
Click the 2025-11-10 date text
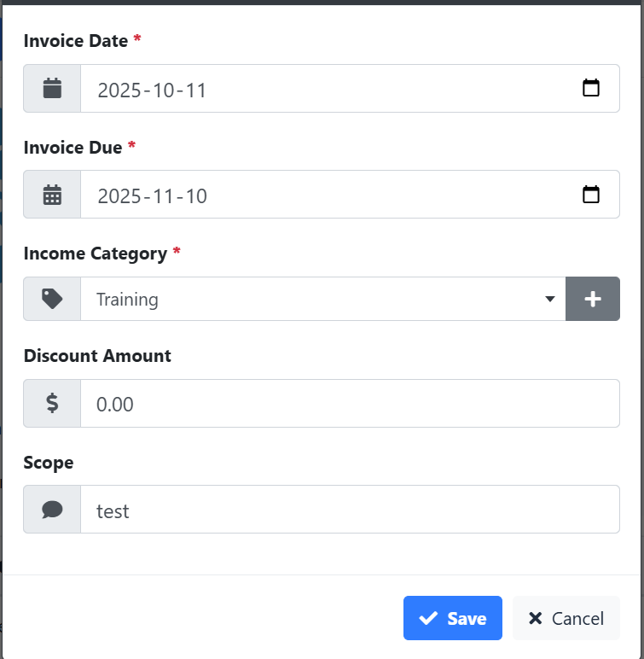[x=153, y=195]
